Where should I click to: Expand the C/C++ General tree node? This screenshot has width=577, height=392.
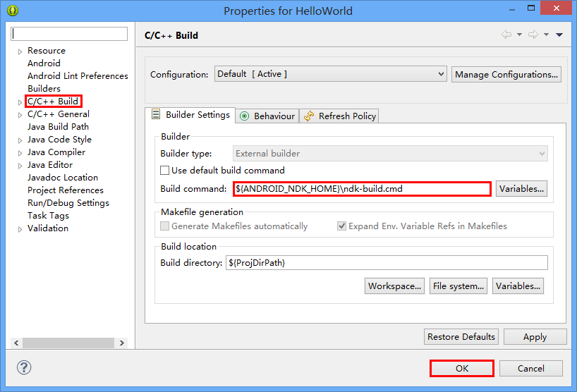point(20,115)
